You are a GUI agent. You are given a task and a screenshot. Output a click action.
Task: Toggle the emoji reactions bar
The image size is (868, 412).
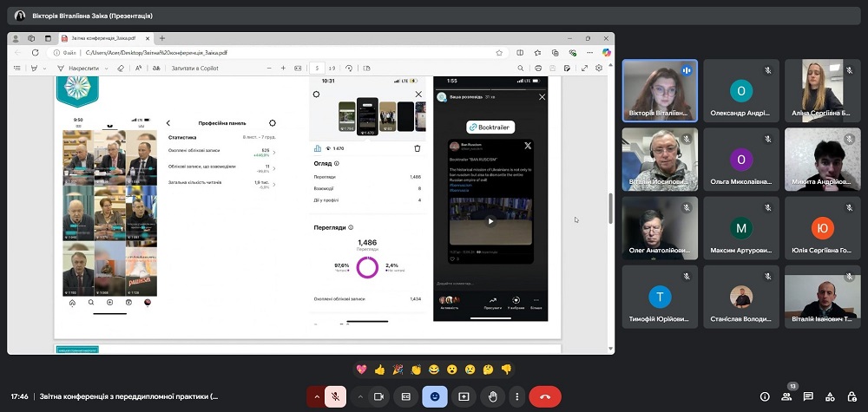click(435, 396)
